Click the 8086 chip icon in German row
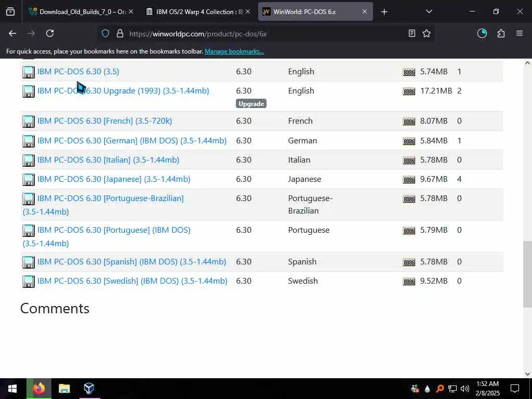 [x=409, y=141]
